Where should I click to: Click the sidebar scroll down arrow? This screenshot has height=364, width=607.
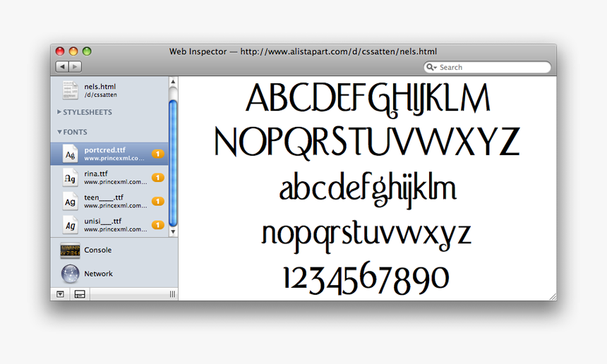173,232
